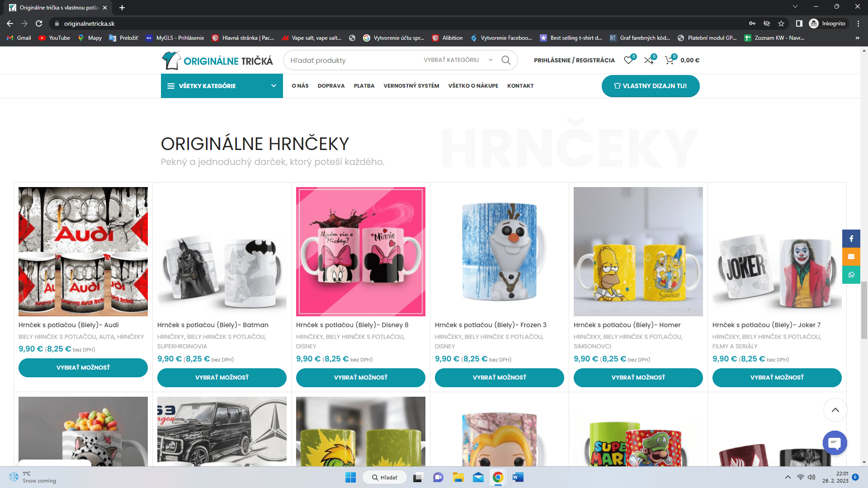Open Všetko o nákupe menu item
Viewport: 868px width, 488px height.
click(x=473, y=86)
